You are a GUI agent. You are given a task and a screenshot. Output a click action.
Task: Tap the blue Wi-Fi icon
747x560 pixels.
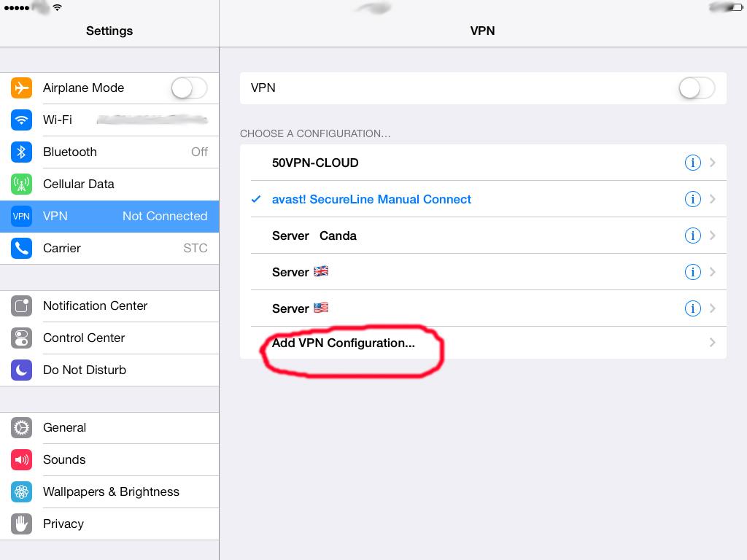21,120
